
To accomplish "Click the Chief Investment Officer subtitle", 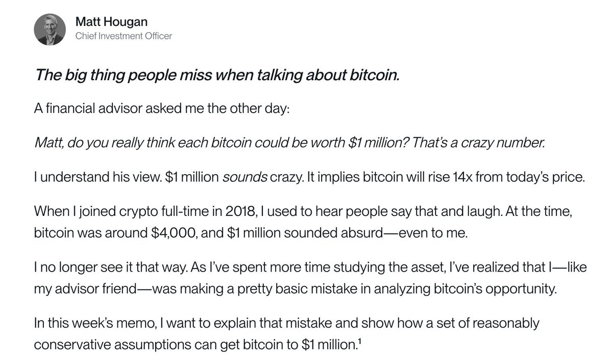I will [x=124, y=36].
